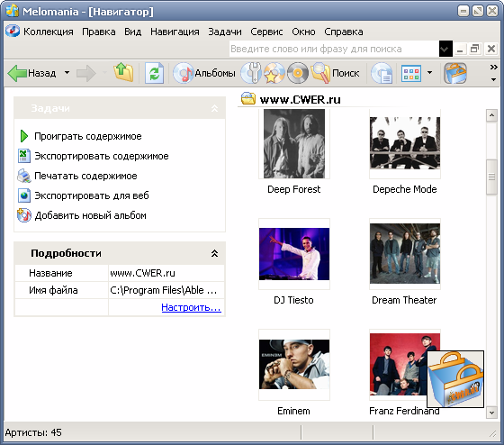This screenshot has width=504, height=445.
Task: Click the disc with document report icon
Action: [x=382, y=73]
